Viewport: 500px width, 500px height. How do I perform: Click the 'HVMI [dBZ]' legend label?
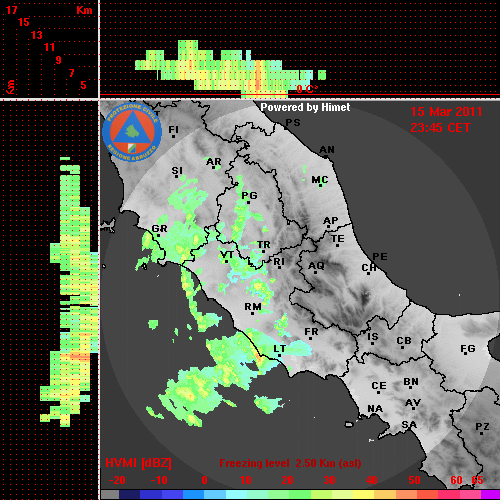[139, 463]
